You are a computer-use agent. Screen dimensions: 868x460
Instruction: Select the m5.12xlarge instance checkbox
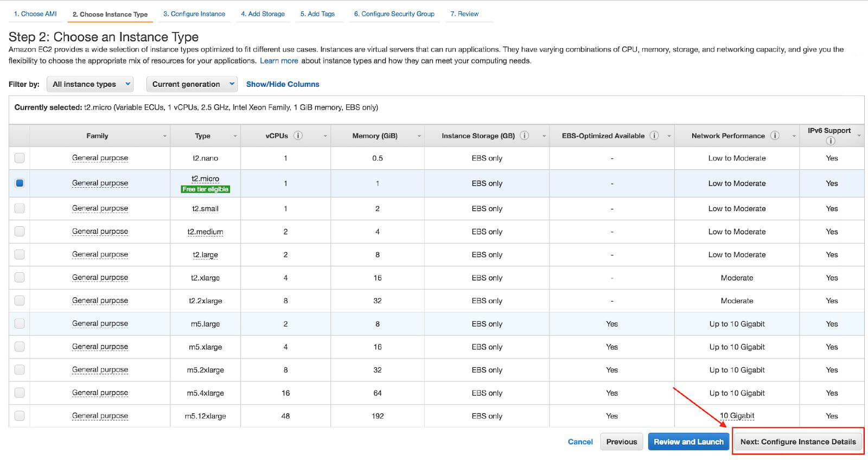(x=20, y=416)
